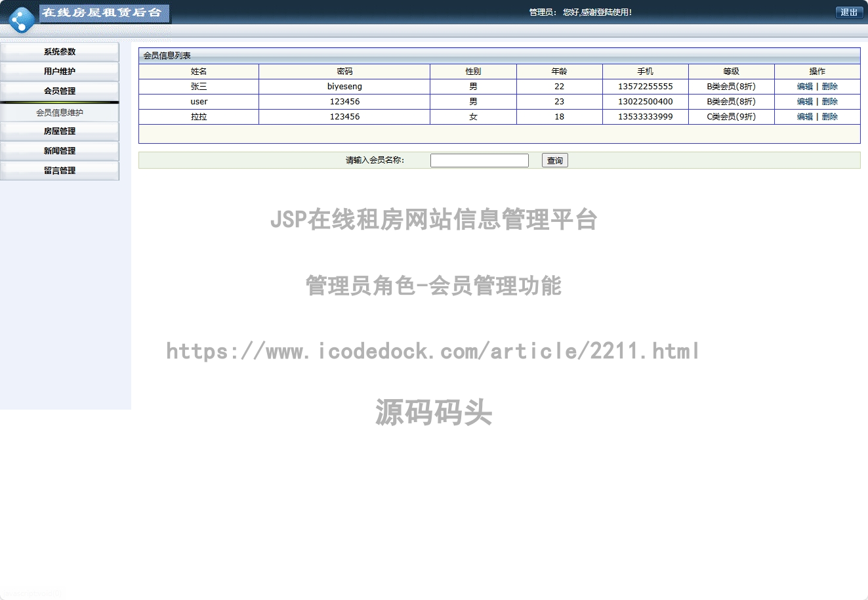868x600 pixels.
Task: Click the 查询 search button
Action: [555, 160]
